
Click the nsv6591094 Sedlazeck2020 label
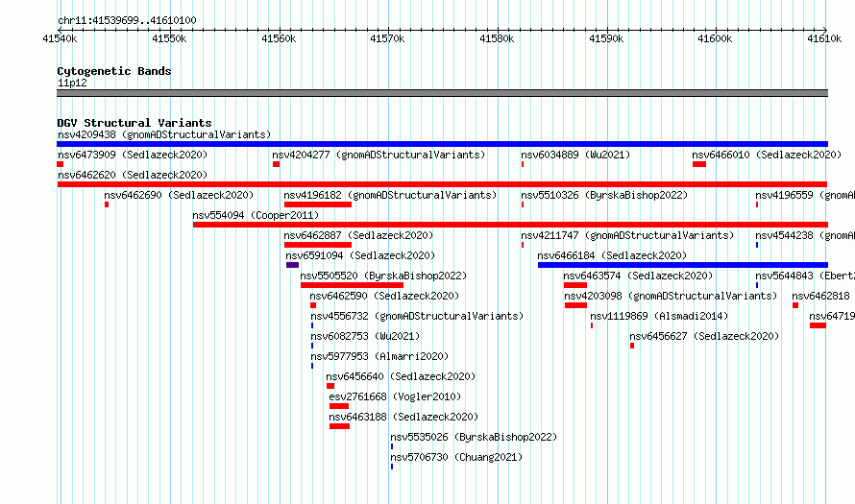pyautogui.click(x=360, y=255)
